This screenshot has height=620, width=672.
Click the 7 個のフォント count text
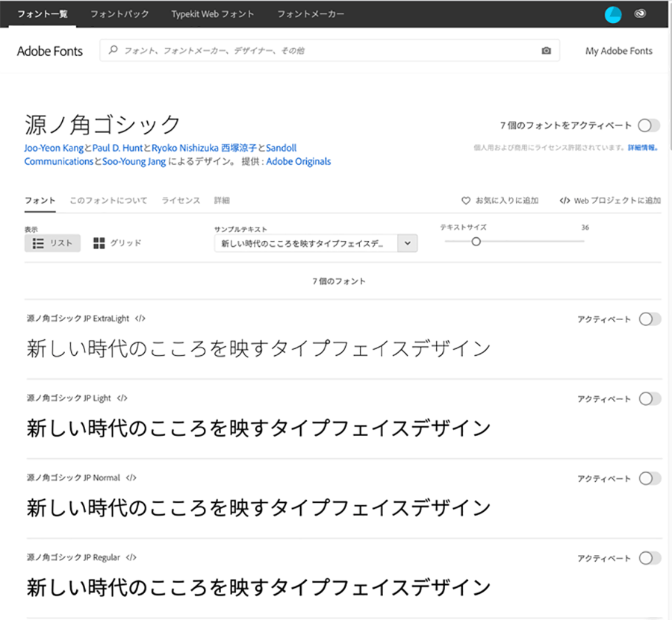coord(338,281)
